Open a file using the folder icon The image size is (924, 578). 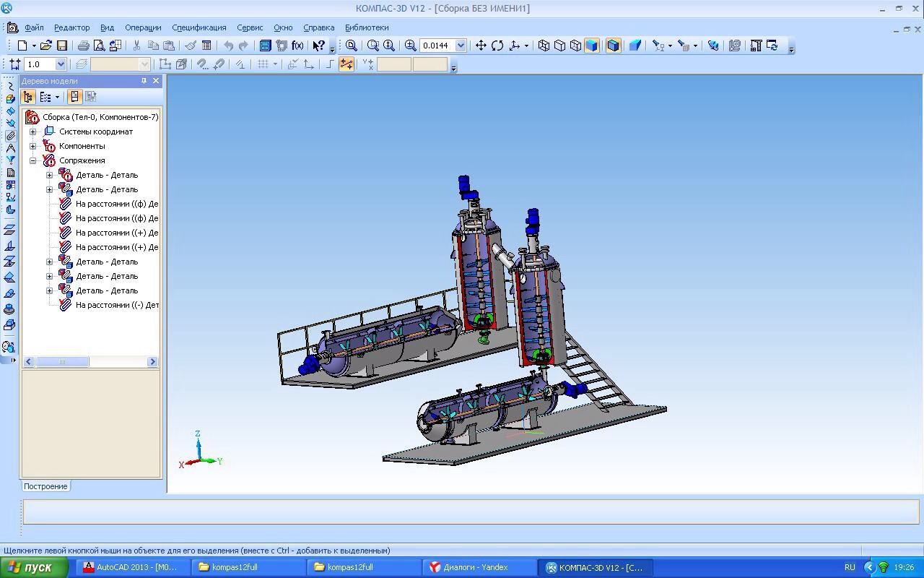coord(45,46)
